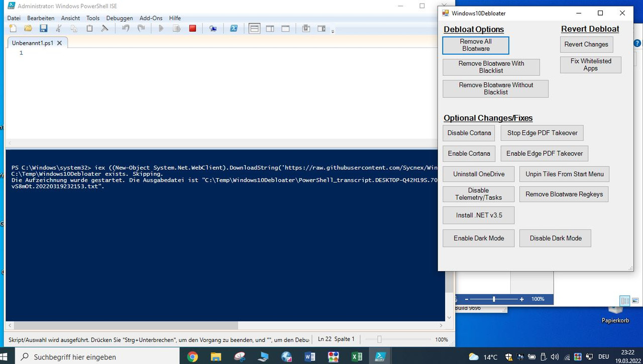Click Fix Whitelisted Apps button
The width and height of the screenshot is (643, 364).
coord(591,65)
